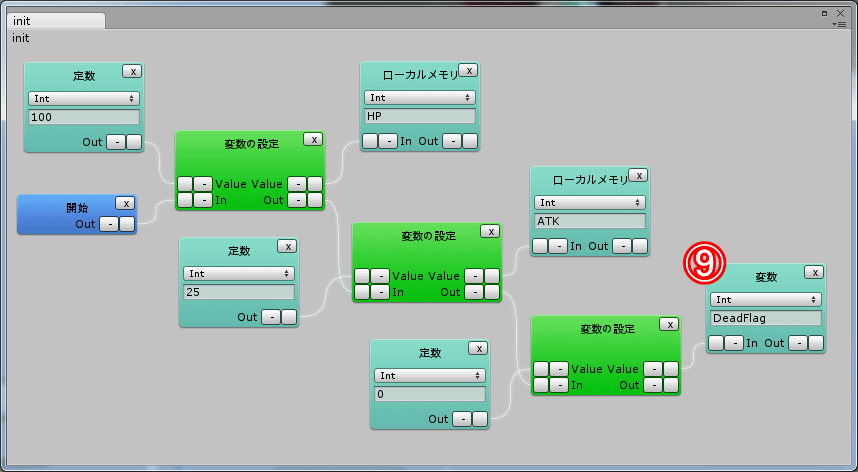Open the Int type dropdown on the DeadFlag node
Viewport: 858px width, 472px height.
point(766,300)
